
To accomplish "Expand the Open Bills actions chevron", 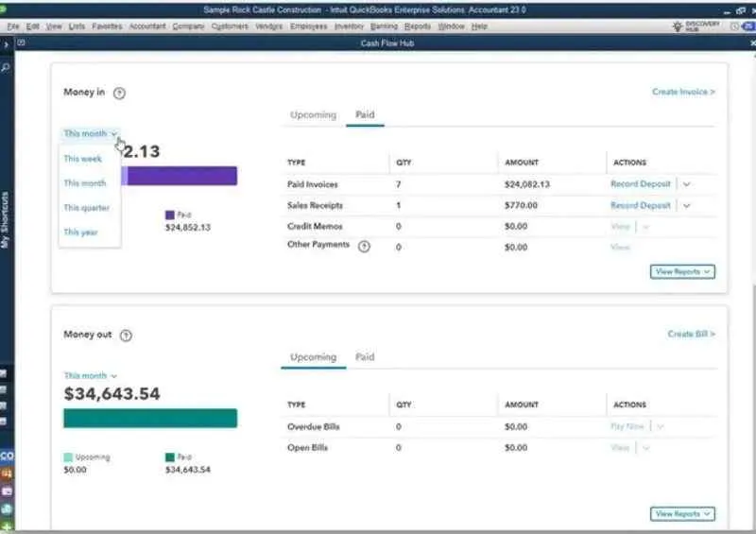I will [646, 448].
